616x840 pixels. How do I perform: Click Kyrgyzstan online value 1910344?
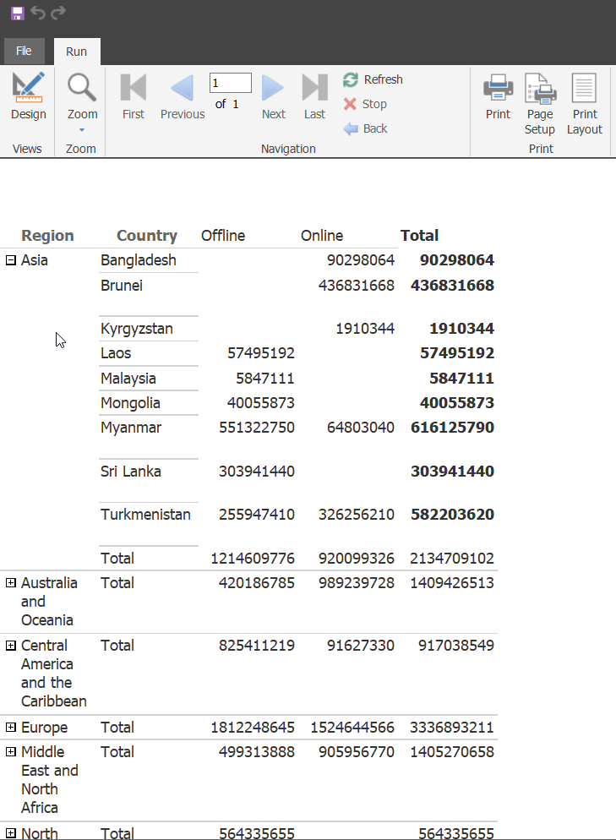tap(365, 329)
